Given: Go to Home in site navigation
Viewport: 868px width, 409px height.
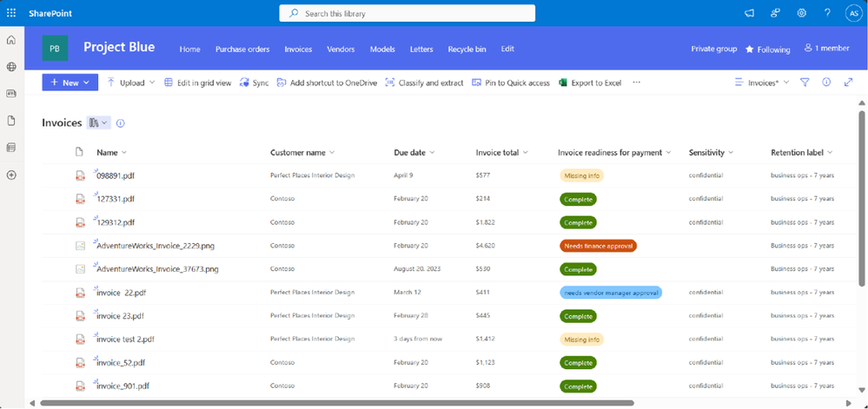Looking at the screenshot, I should pyautogui.click(x=190, y=49).
